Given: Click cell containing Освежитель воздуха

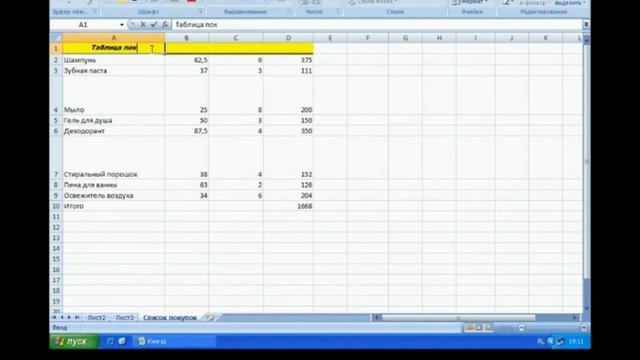Looking at the screenshot, I should [x=113, y=196].
